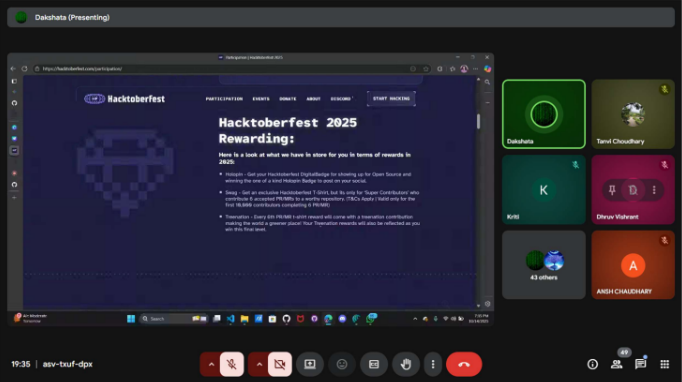Click the taskbar Search box

(x=173, y=319)
